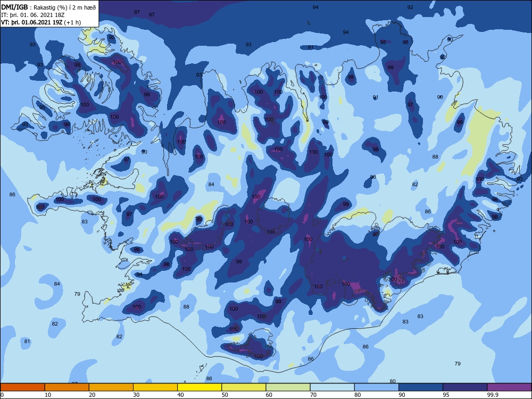
Task: Click the '0' legend scale label
Action: 2,395
